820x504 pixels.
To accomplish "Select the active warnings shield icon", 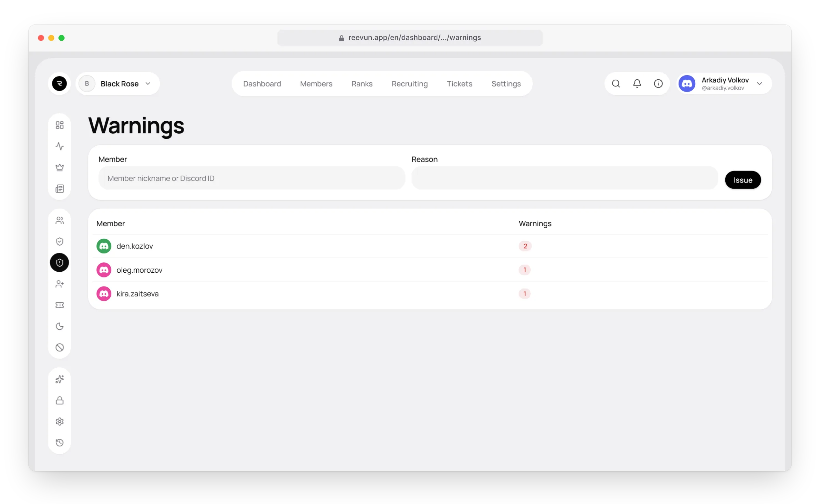I will (59, 262).
